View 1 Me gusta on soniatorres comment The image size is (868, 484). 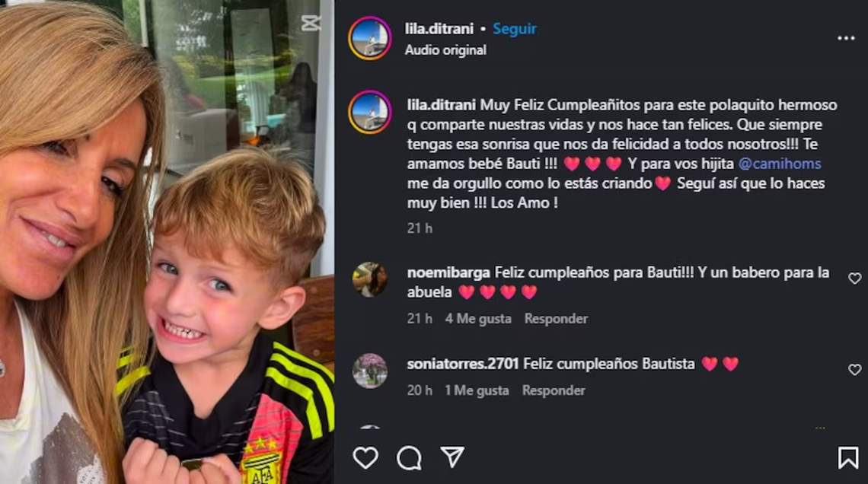(477, 390)
